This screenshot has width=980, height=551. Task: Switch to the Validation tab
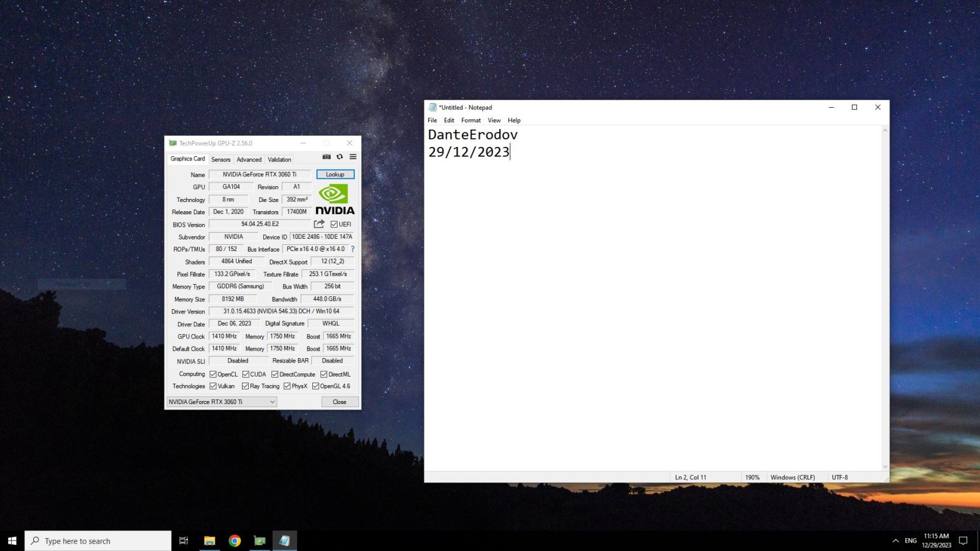tap(279, 159)
